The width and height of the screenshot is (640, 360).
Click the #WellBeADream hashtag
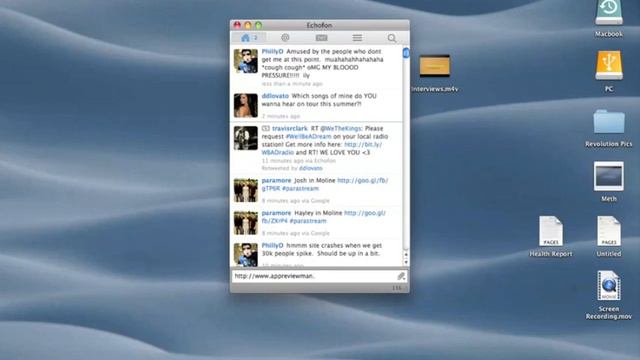click(308, 136)
